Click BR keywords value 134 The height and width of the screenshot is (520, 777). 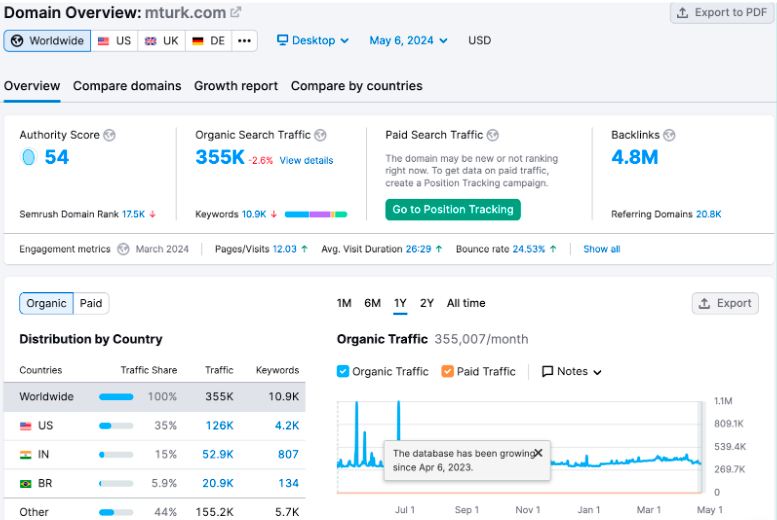pos(288,483)
